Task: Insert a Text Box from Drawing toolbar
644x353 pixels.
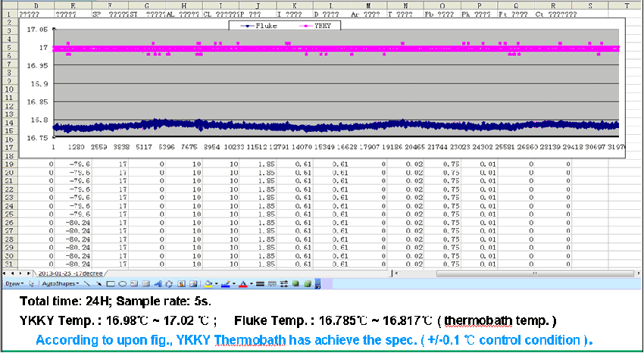Action: coord(133,283)
